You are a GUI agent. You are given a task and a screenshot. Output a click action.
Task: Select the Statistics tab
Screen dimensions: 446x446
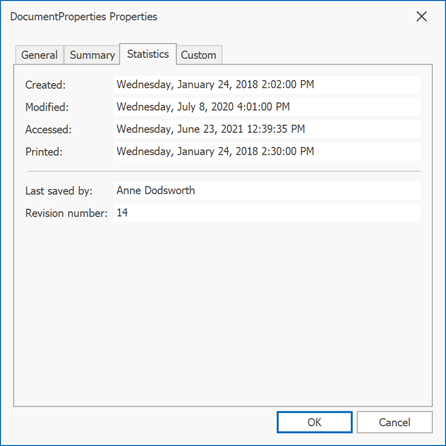[148, 54]
